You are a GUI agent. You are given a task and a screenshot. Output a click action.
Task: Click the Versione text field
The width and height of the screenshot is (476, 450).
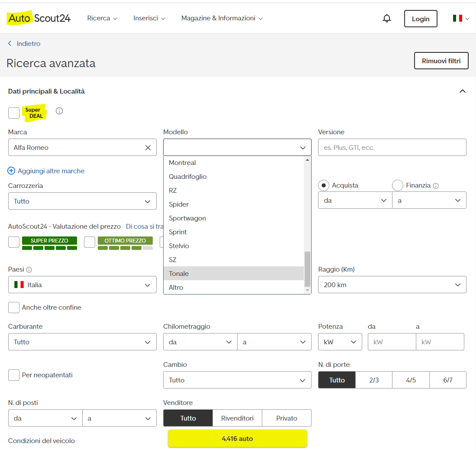pos(392,148)
